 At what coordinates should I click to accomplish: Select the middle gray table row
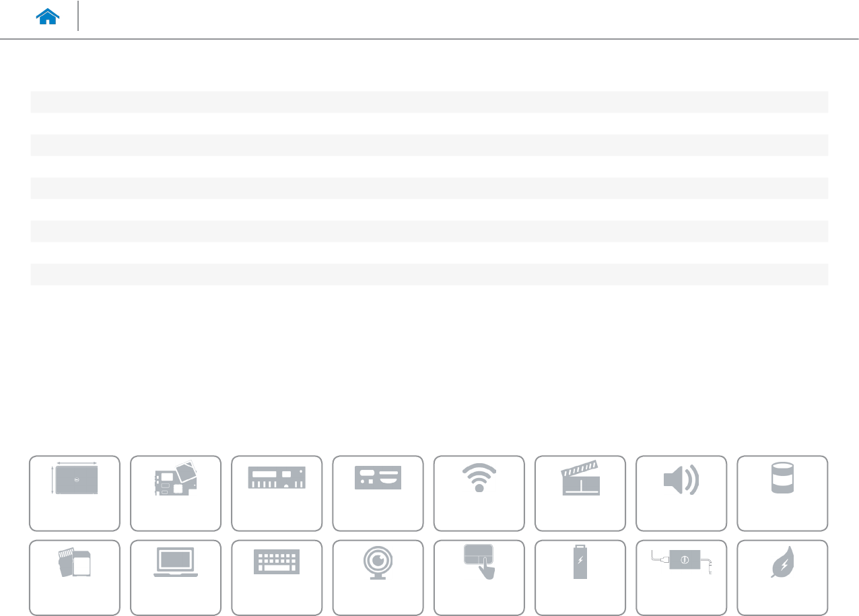[429, 188]
